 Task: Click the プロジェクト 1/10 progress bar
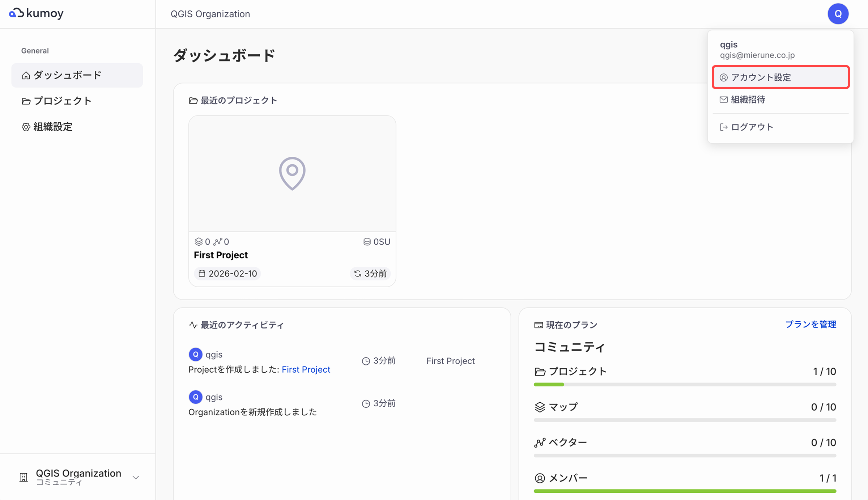[x=685, y=384]
